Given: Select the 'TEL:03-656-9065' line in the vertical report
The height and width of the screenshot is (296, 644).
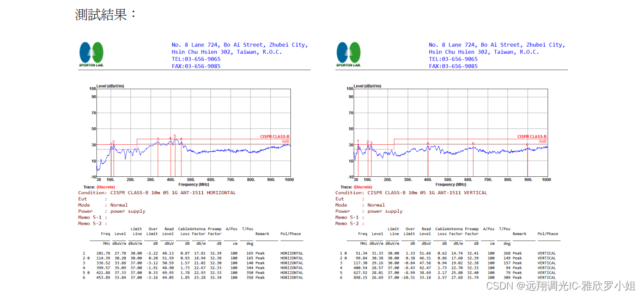Looking at the screenshot, I should [453, 59].
